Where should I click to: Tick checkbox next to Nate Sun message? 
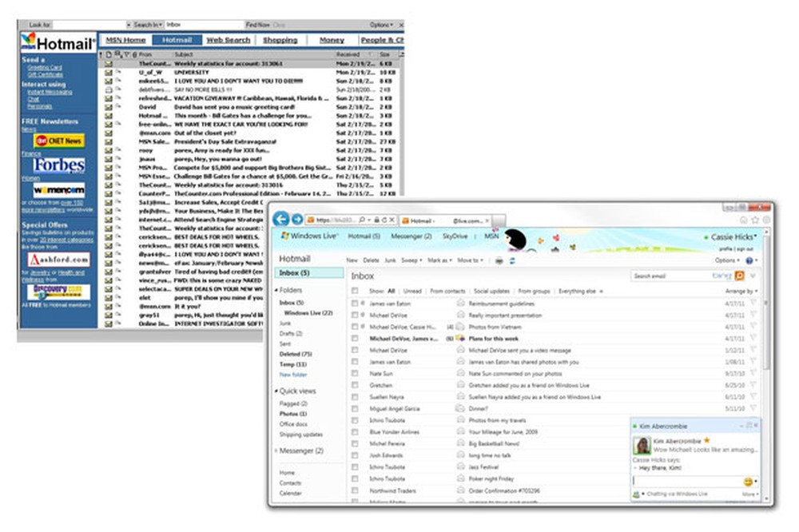point(355,374)
